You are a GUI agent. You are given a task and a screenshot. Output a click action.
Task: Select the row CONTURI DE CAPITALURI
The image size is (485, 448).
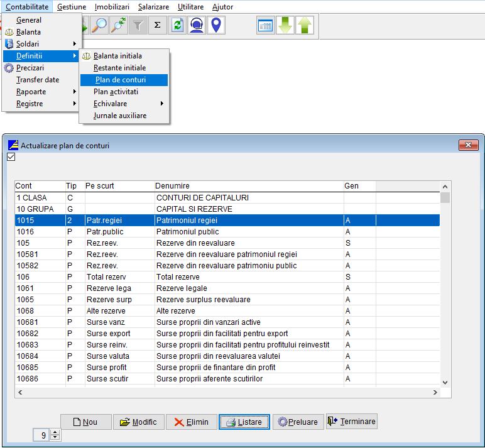point(227,198)
